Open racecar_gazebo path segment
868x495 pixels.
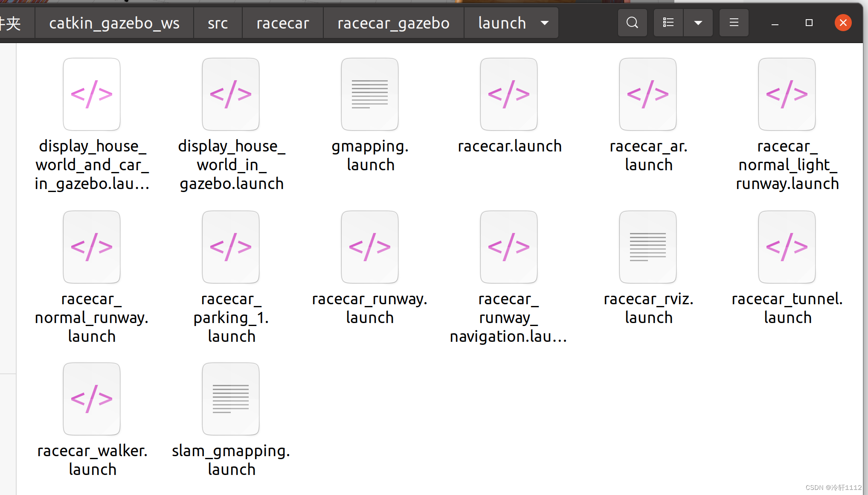[x=393, y=23]
